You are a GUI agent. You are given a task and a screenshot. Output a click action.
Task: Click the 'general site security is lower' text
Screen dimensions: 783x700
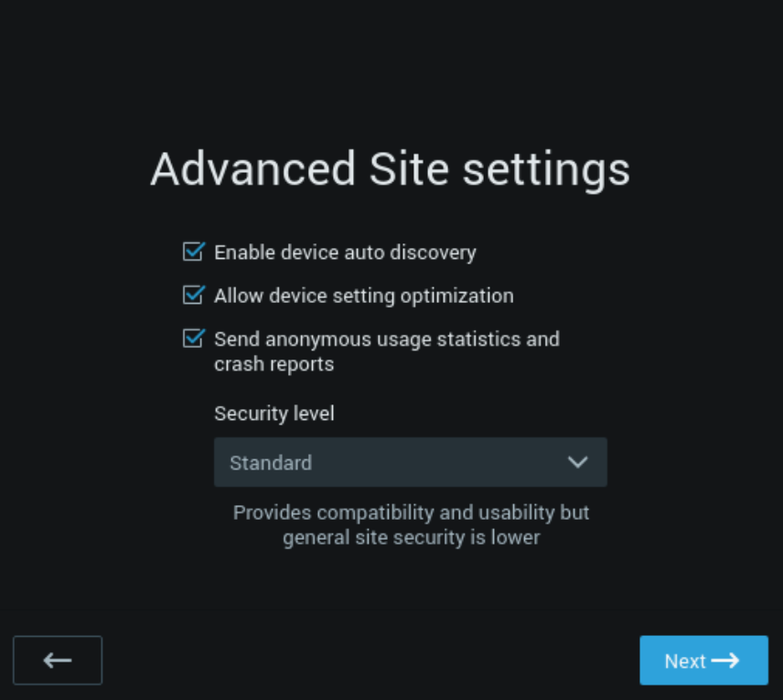411,538
